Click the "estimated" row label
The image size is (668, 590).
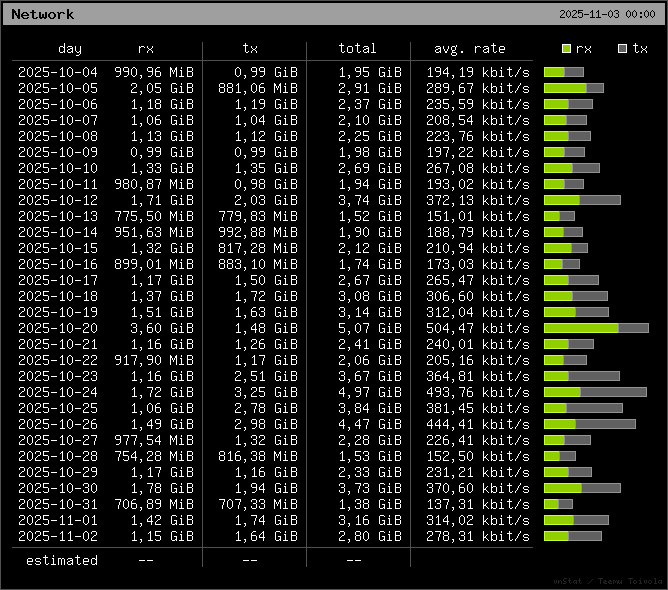coord(62,560)
